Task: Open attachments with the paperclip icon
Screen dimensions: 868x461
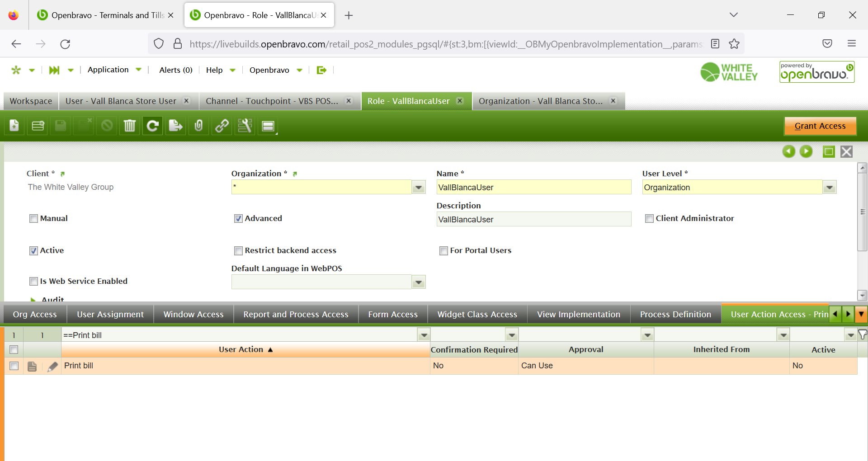Action: (x=198, y=126)
